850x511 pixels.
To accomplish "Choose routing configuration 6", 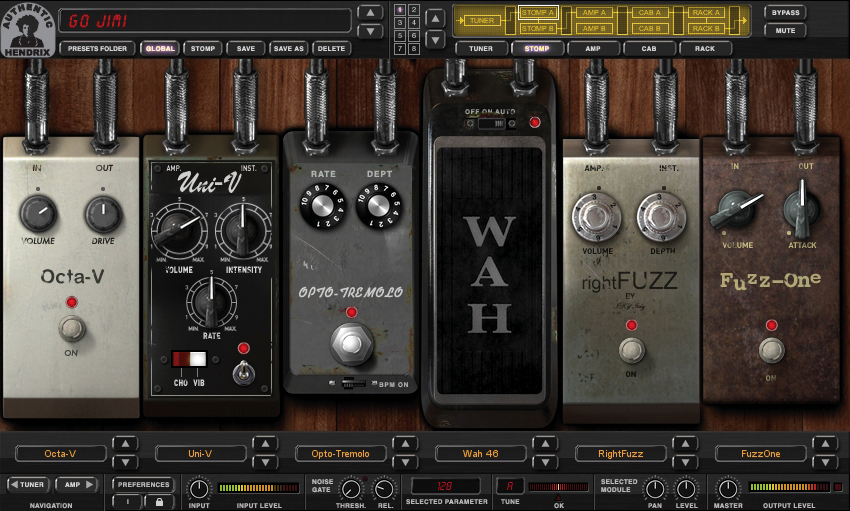I will [x=414, y=36].
